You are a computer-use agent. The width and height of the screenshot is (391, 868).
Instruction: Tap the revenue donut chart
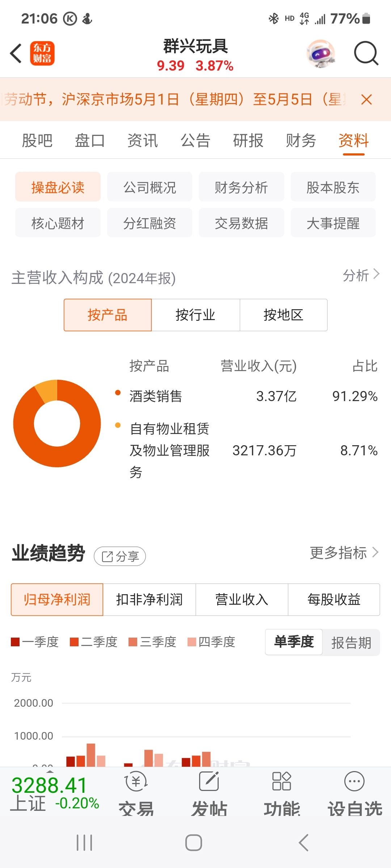[x=57, y=423]
